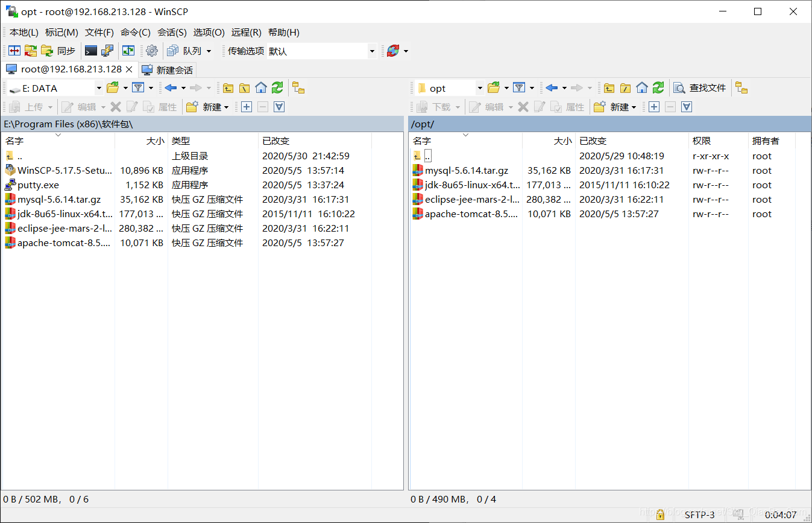Click the keep remote directory up to date icon
Viewport: 812px width, 523px height.
coord(128,51)
